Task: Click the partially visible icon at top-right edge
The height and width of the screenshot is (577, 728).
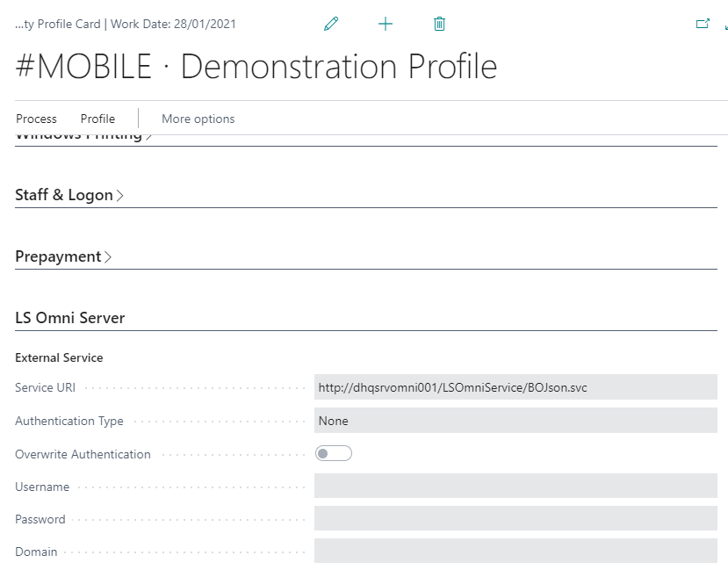Action: pyautogui.click(x=724, y=25)
